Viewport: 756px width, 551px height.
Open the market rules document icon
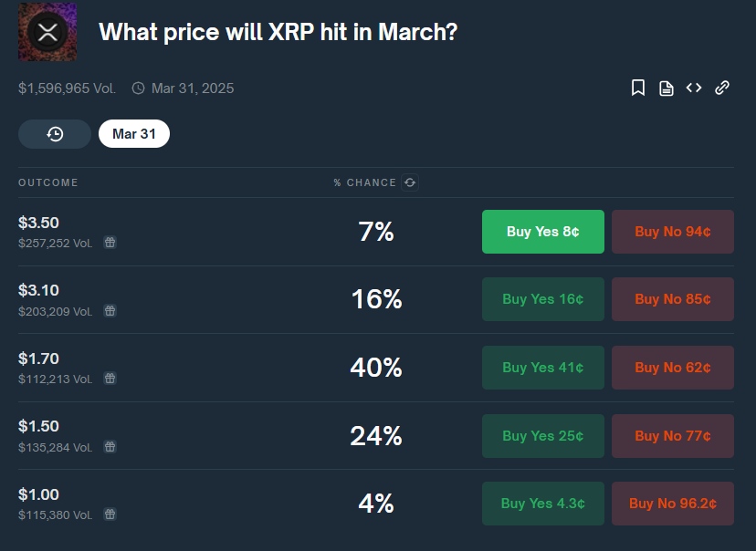[x=667, y=88]
